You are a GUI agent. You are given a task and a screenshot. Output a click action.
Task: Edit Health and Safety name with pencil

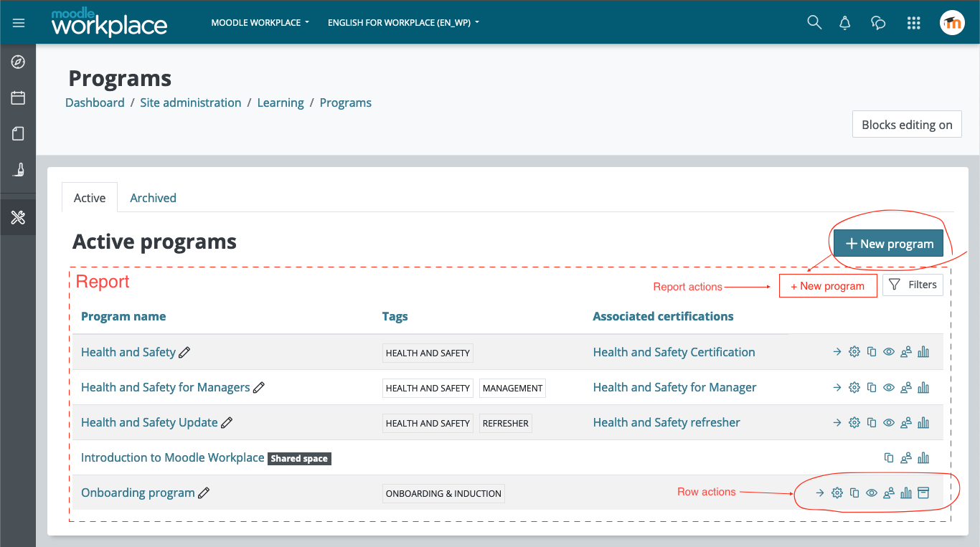[x=184, y=352]
